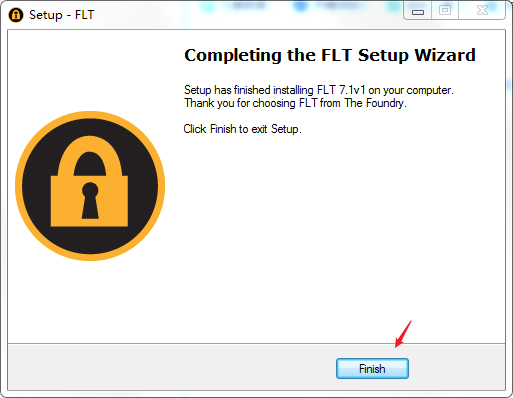
Task: Select the 'Completing the FLT Setup Wizard' heading
Action: (x=330, y=55)
